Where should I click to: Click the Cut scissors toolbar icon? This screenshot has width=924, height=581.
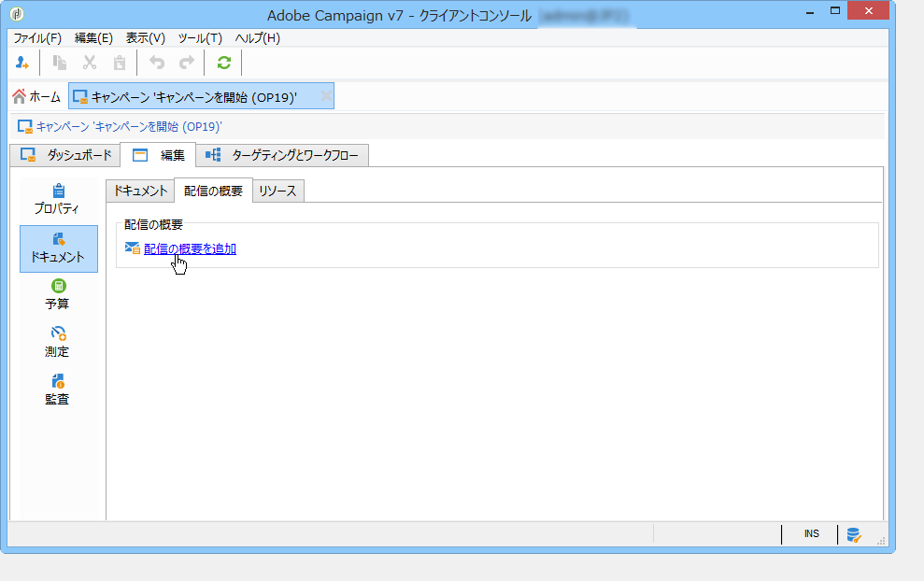90,63
